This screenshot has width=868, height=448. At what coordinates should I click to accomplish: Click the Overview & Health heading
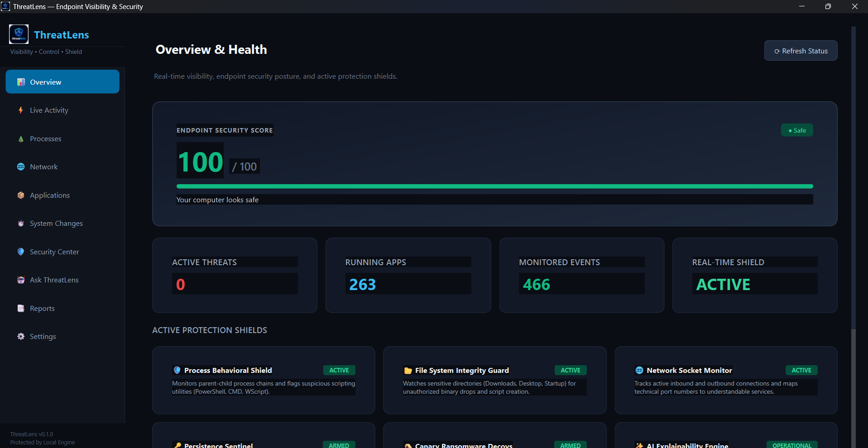coord(211,49)
